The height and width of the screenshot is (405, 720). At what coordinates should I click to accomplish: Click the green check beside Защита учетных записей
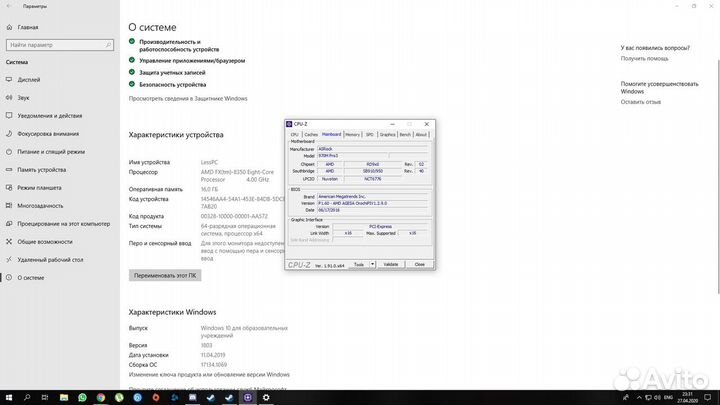tap(132, 72)
